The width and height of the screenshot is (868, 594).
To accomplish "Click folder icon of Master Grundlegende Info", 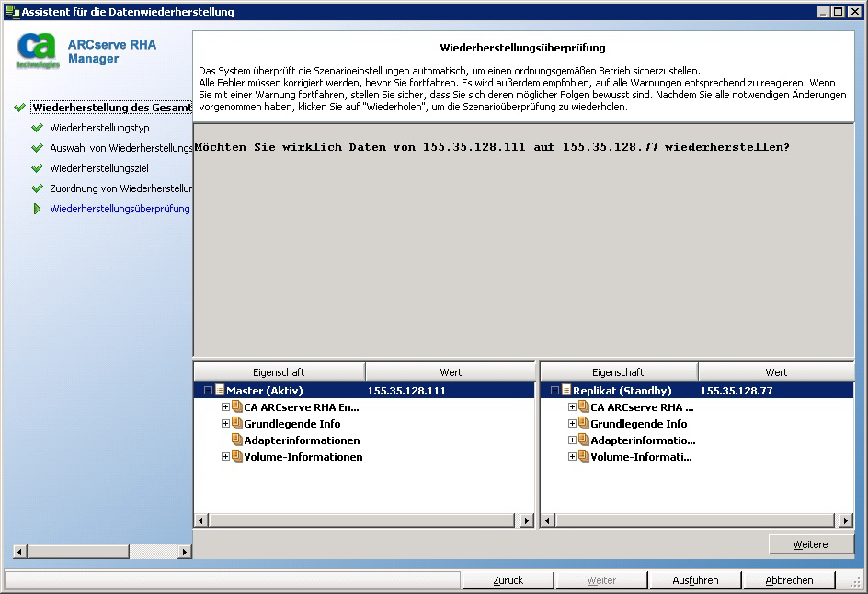I will (x=237, y=424).
